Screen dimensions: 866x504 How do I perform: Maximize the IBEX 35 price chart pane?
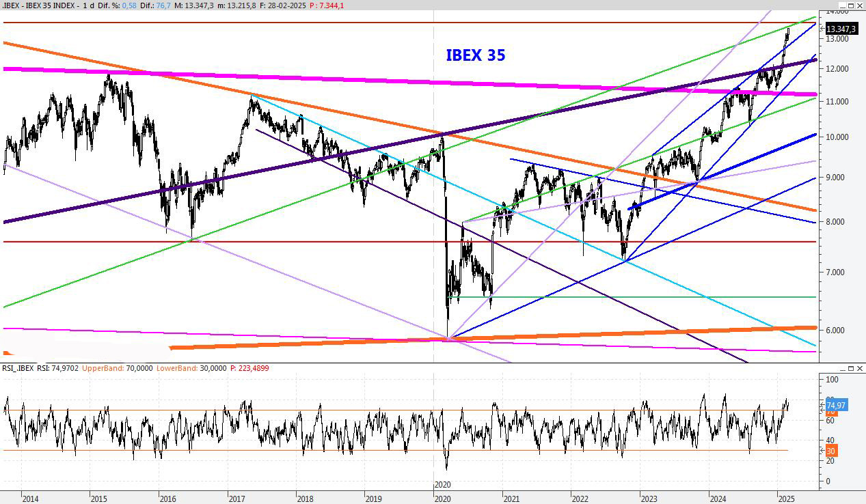852,6
